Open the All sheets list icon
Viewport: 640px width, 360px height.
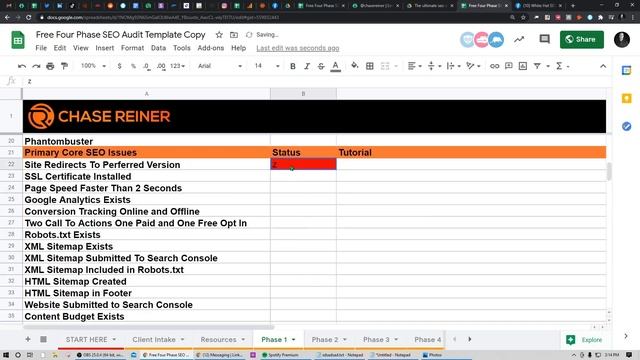click(x=43, y=339)
